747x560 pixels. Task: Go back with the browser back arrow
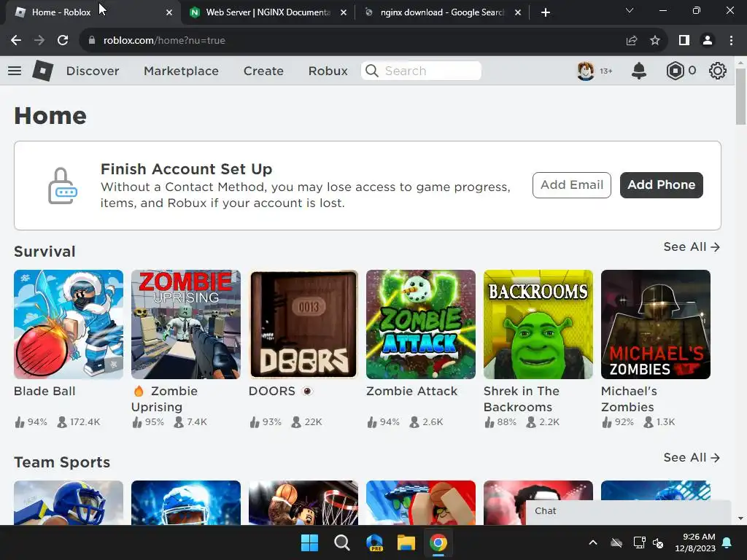click(16, 41)
